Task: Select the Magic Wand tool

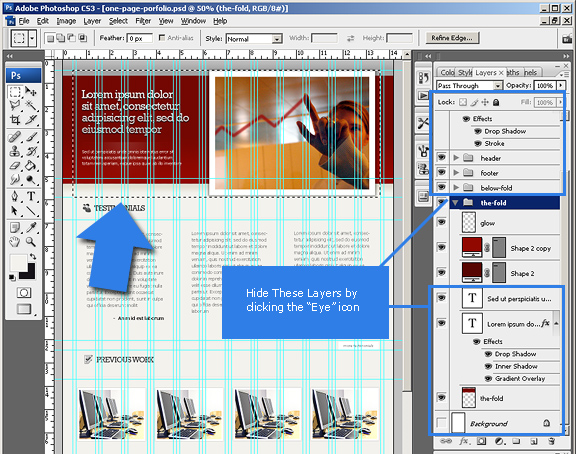Action: 31,106
